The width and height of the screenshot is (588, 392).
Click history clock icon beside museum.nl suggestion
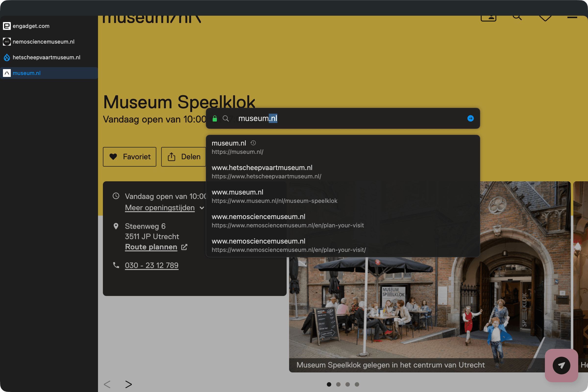click(253, 143)
